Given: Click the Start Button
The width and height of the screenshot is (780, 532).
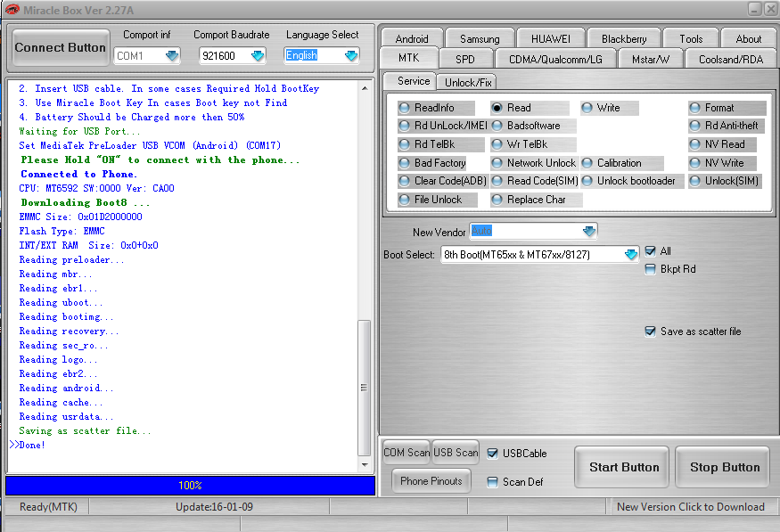Looking at the screenshot, I should pos(624,467).
